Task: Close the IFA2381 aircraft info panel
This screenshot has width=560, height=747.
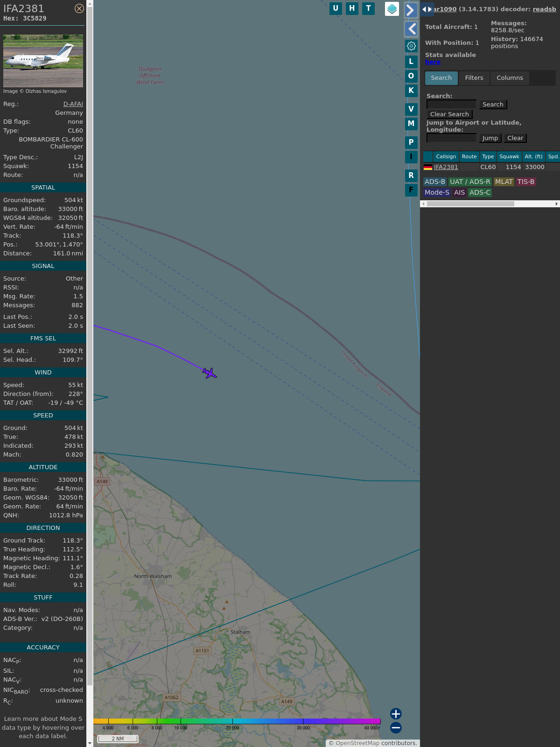Action: coord(79,8)
